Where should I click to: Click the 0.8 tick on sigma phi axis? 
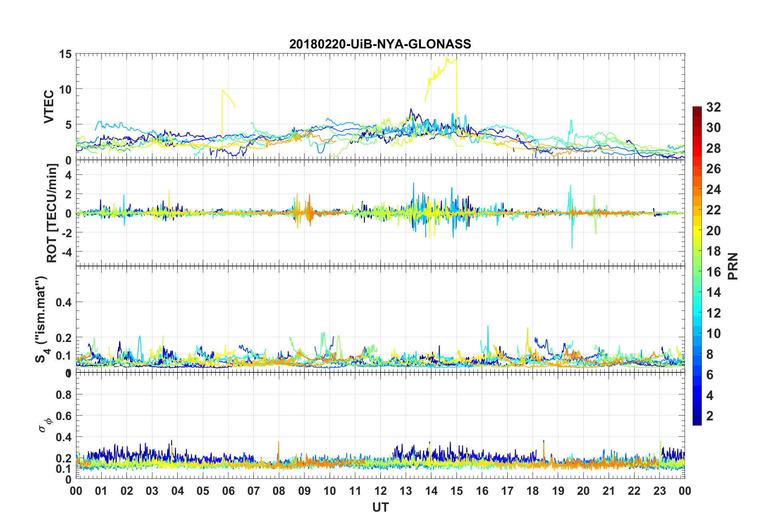(x=64, y=395)
